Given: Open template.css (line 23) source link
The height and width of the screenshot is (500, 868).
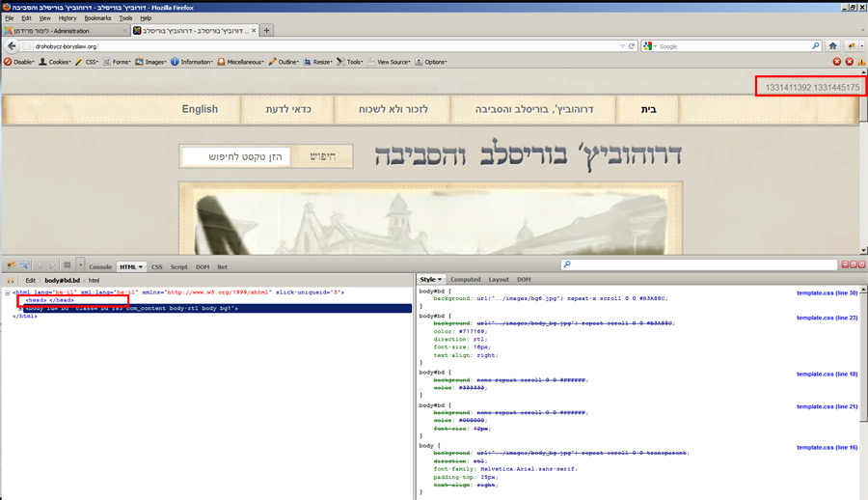Looking at the screenshot, I should click(827, 318).
